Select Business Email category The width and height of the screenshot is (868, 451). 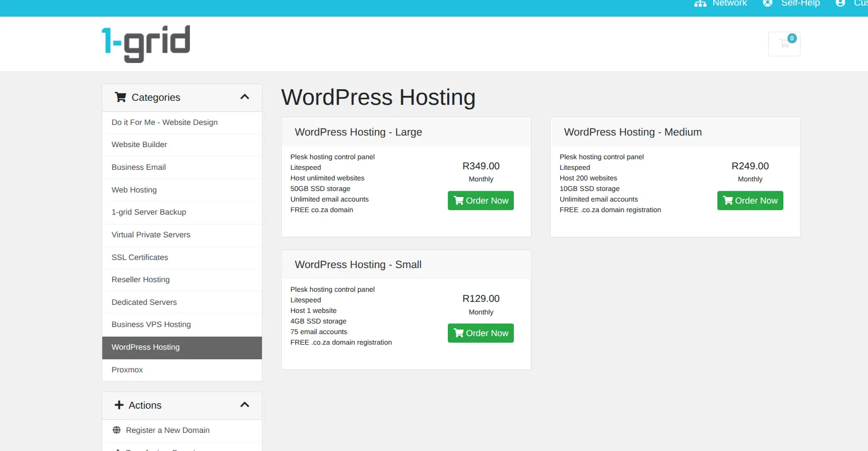pyautogui.click(x=182, y=167)
